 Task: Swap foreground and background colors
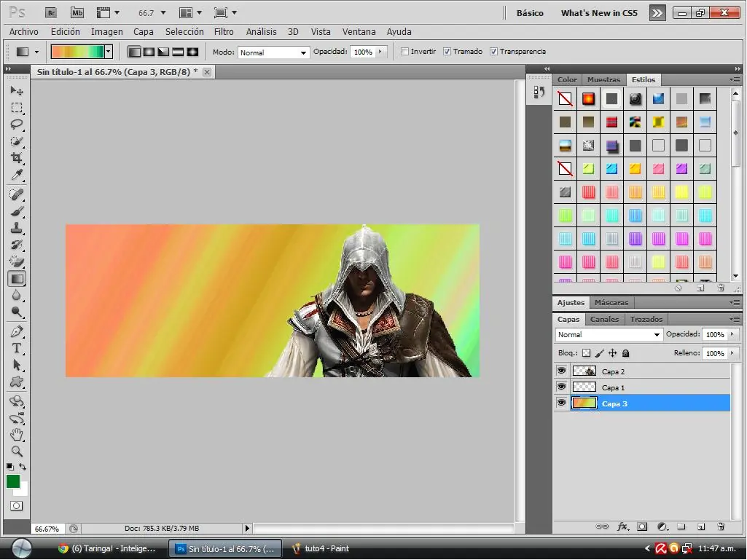tap(23, 467)
